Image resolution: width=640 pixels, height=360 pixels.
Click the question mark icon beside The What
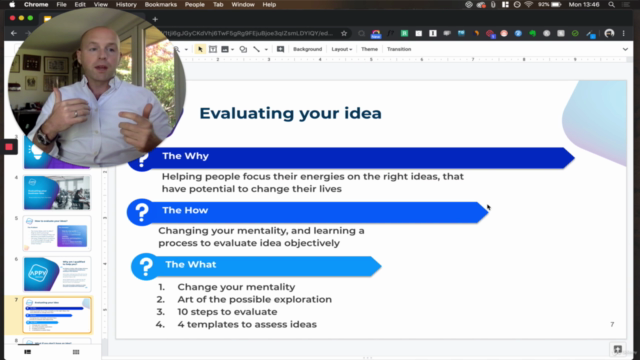[x=146, y=267]
